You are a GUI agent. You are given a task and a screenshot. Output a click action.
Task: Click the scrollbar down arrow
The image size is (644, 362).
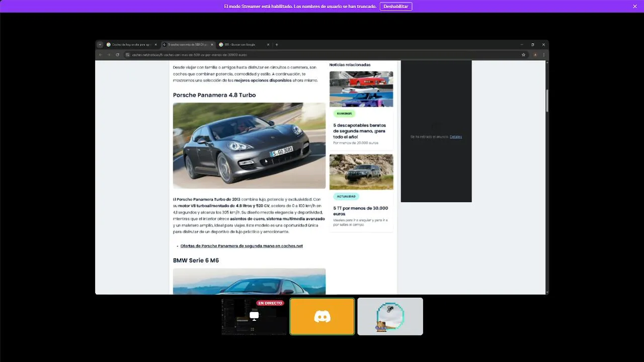547,292
